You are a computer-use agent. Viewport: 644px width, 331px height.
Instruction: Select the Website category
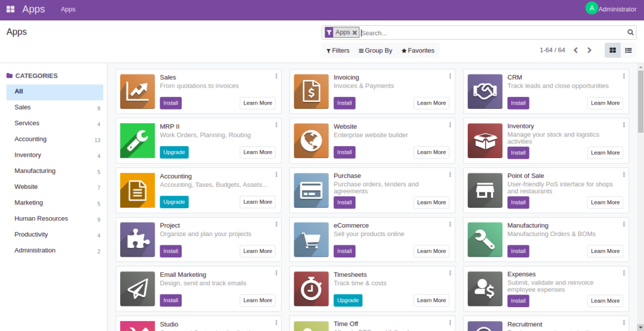tap(55, 187)
